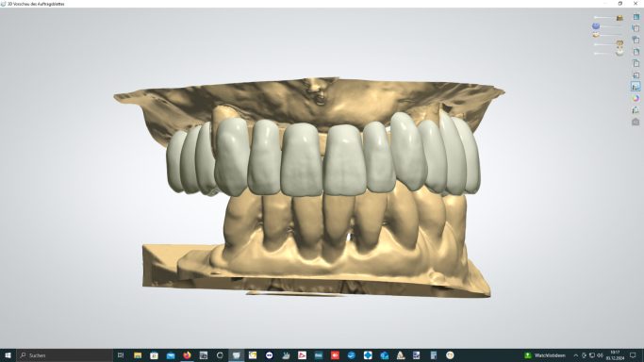The width and height of the screenshot is (644, 362).
Task: Click the front view cube icon
Action: pyautogui.click(x=636, y=17)
